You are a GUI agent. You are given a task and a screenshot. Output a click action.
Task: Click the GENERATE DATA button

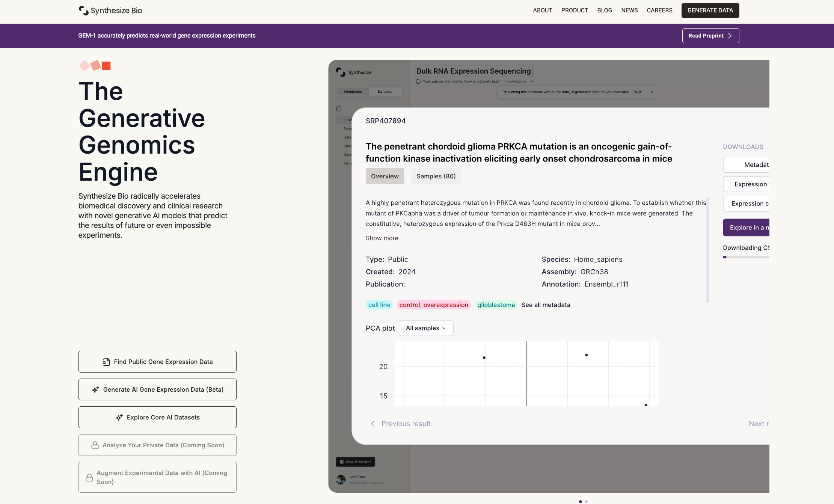(x=710, y=11)
